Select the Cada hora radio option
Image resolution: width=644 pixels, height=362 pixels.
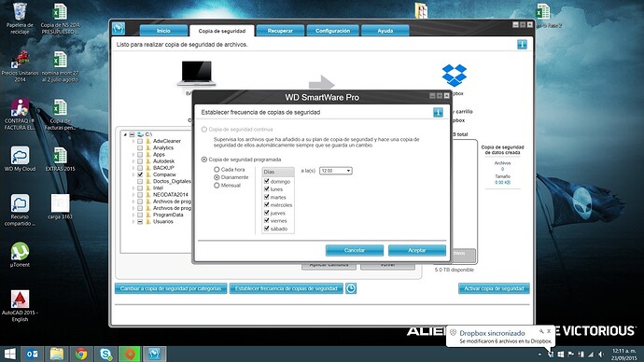217,170
